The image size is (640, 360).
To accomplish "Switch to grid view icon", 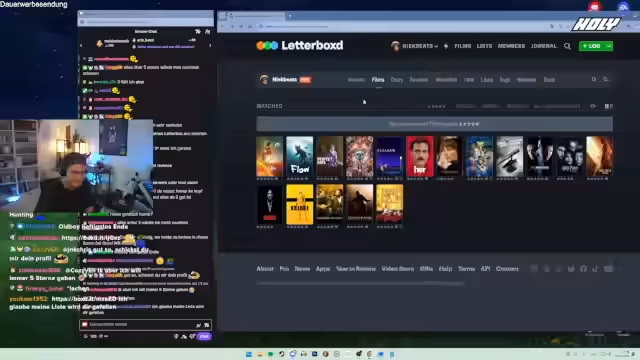I will (607, 106).
